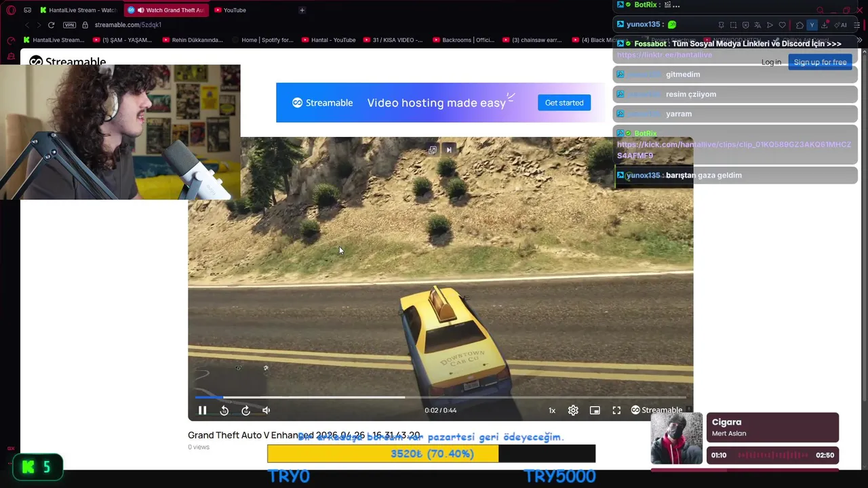Viewport: 868px width, 488px height.
Task: Open the ad blocker shield icon
Action: pos(745,25)
